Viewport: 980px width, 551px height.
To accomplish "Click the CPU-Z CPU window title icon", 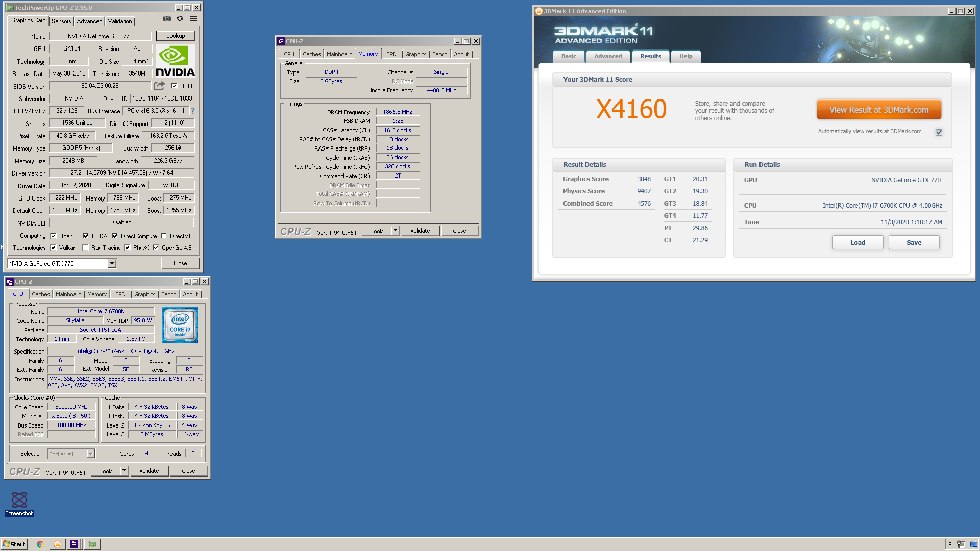I will pos(10,282).
